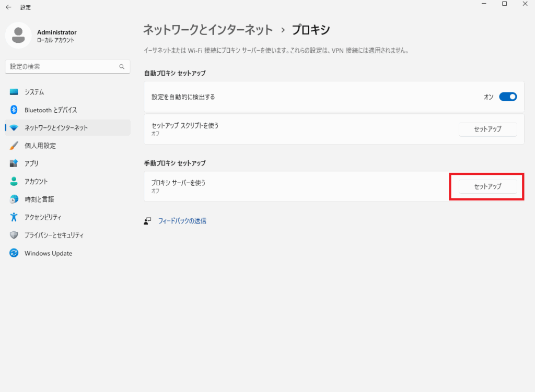Toggle 設定を自動的に検出する switch off
The image size is (535, 392).
508,97
